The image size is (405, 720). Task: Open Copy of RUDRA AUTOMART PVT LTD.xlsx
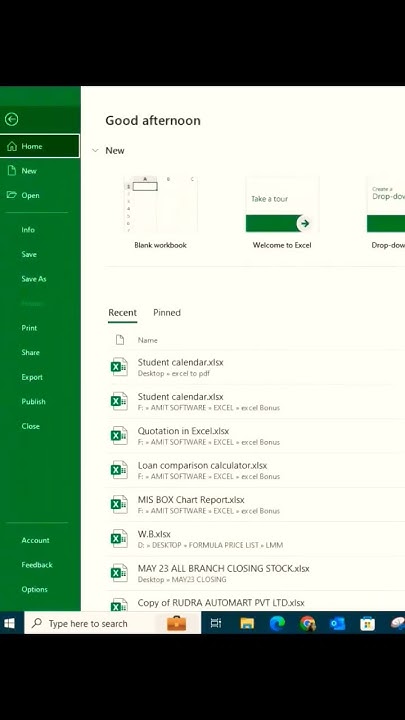pos(255,602)
